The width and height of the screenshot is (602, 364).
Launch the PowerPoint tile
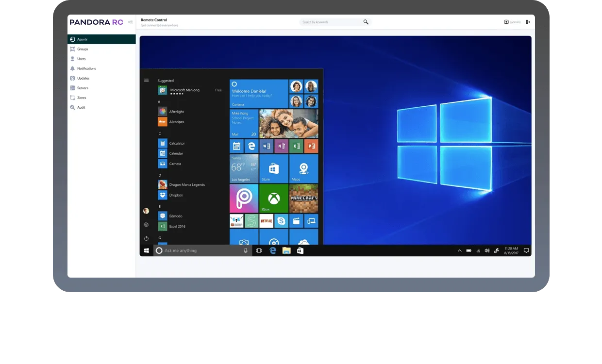click(x=311, y=146)
